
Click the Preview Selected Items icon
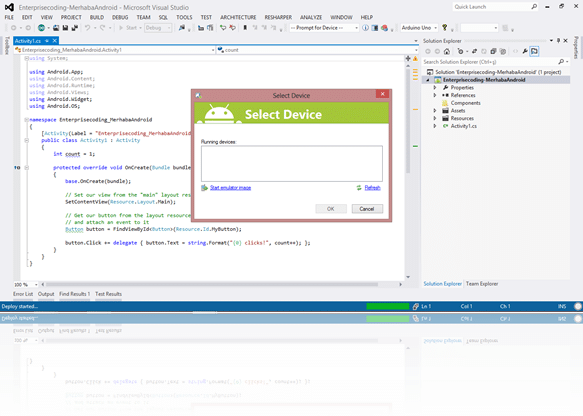pos(534,51)
